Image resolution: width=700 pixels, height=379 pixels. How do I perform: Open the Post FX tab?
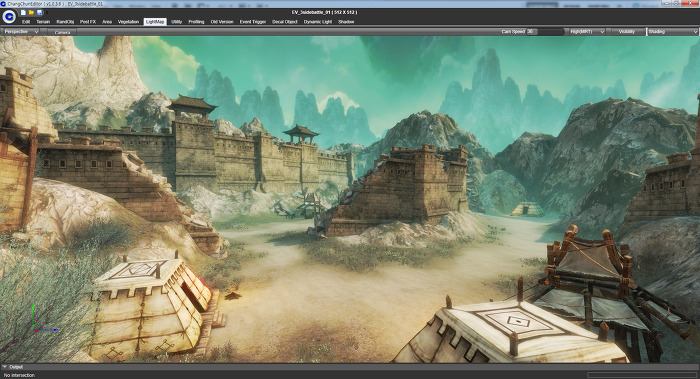coord(88,21)
